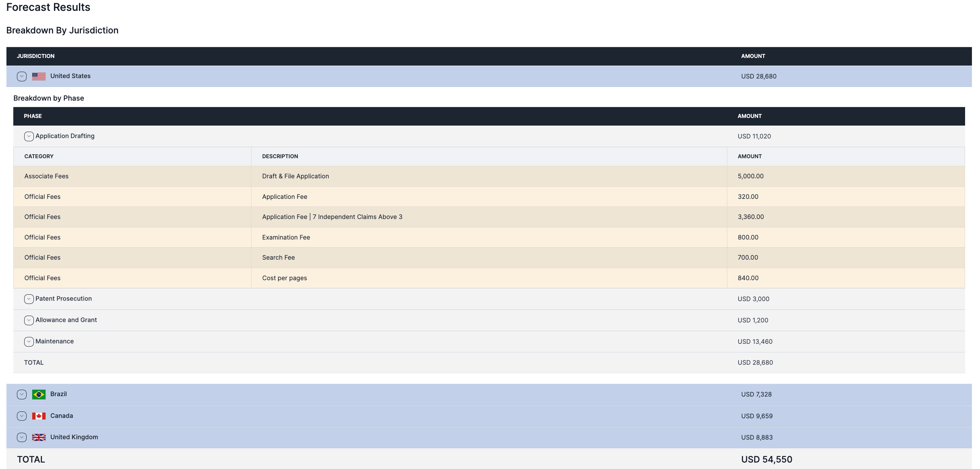
Task: Click the Forecast Results heading
Action: point(48,7)
